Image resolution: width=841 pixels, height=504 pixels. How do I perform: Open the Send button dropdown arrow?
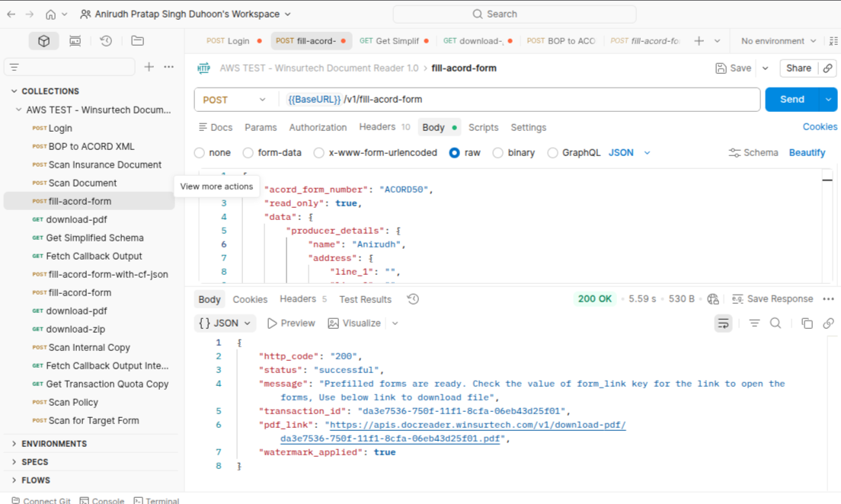pos(829,100)
